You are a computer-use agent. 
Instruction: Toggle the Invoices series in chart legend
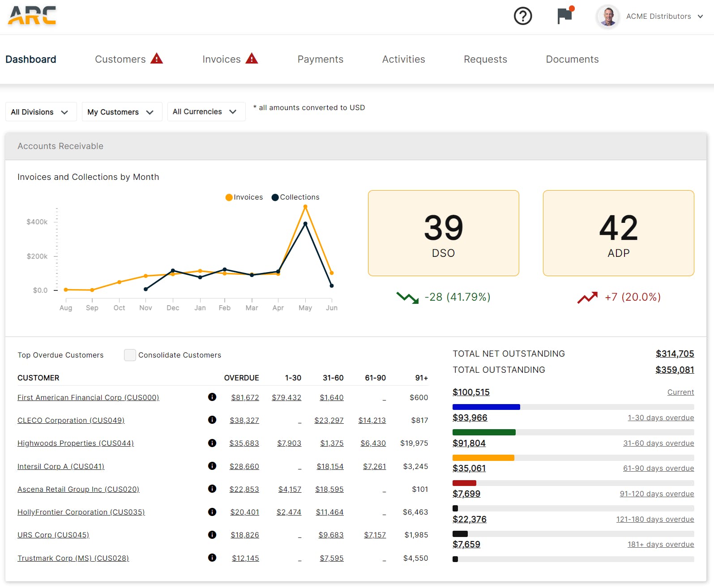point(244,197)
